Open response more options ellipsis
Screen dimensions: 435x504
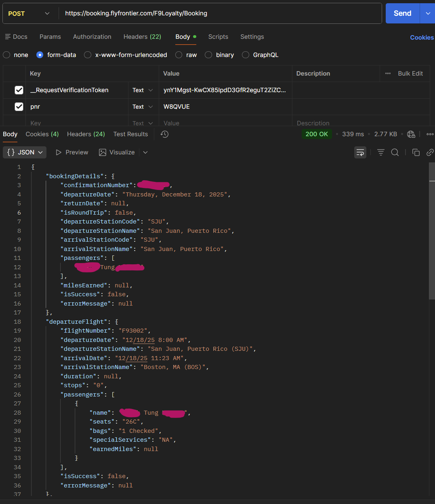pyautogui.click(x=430, y=134)
